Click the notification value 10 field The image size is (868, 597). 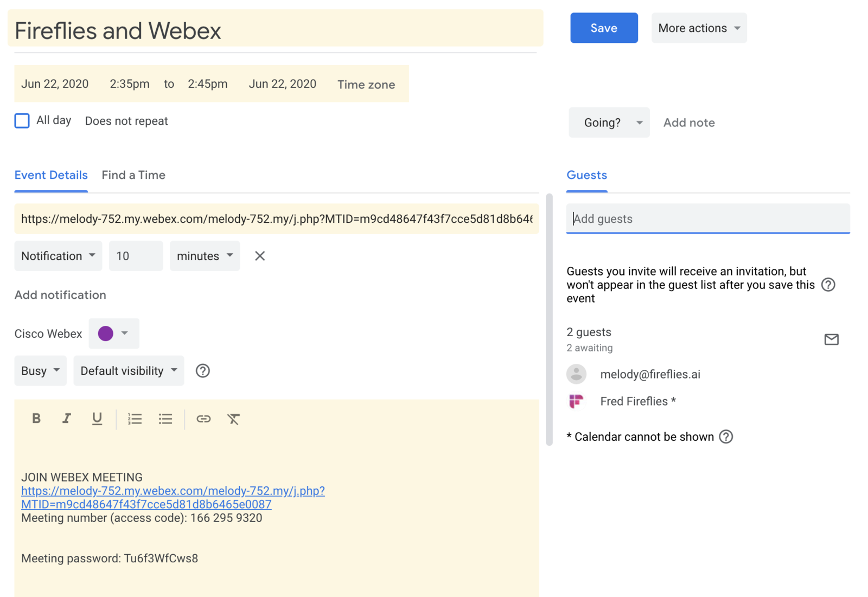click(x=136, y=256)
